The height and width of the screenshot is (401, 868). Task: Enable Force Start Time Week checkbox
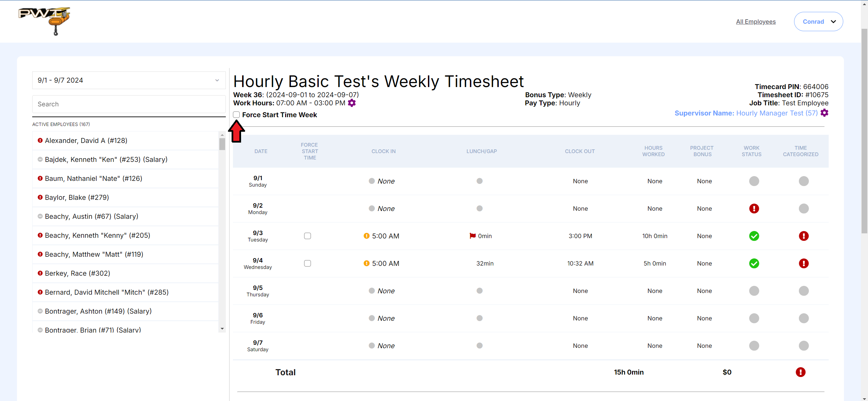point(236,115)
